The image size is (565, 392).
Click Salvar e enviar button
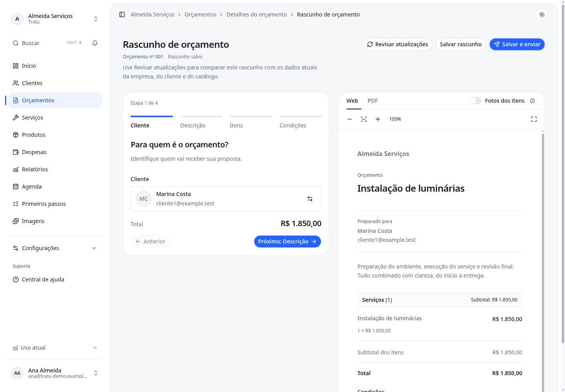click(517, 44)
